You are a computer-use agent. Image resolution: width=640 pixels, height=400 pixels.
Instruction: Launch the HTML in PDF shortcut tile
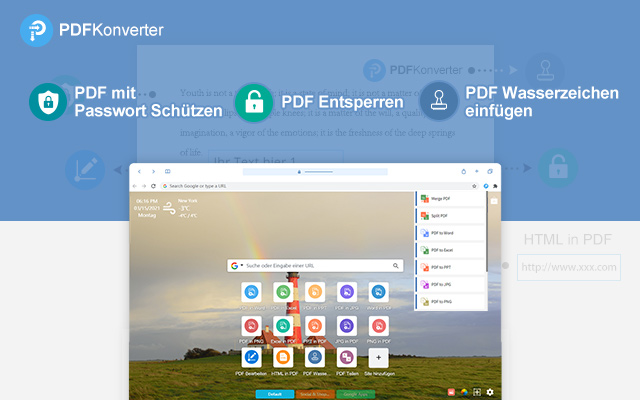[283, 358]
